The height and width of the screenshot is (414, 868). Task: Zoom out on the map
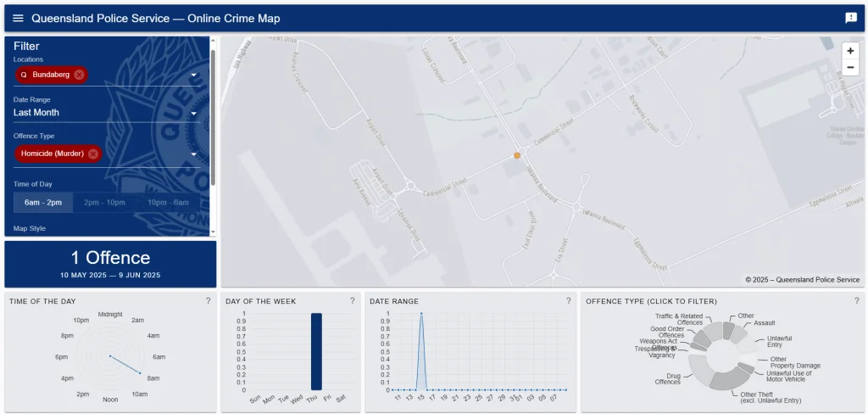(x=850, y=68)
